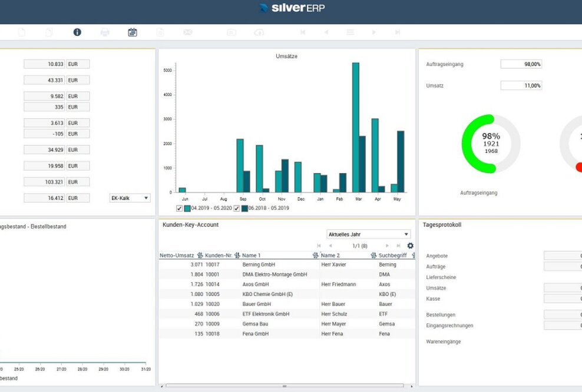The image size is (582, 392).
Task: Click the sort icon beside Kunden-Nr.
Action: point(237,255)
